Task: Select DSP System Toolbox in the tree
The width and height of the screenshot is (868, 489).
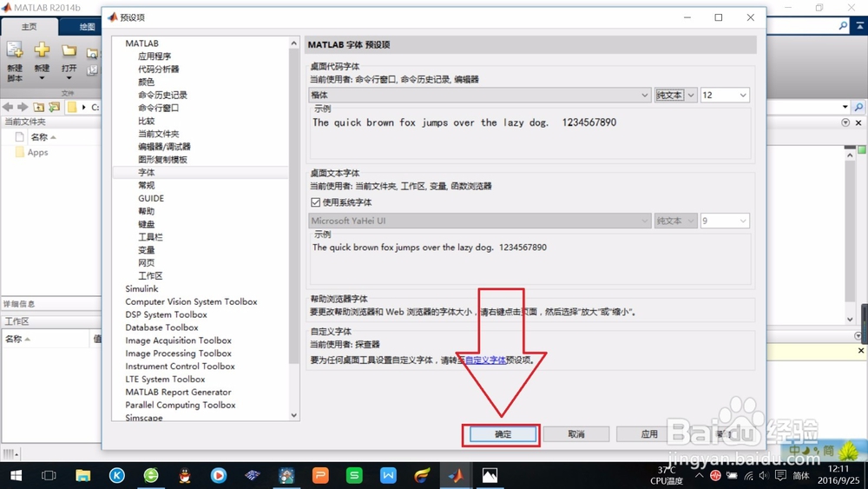Action: click(166, 314)
